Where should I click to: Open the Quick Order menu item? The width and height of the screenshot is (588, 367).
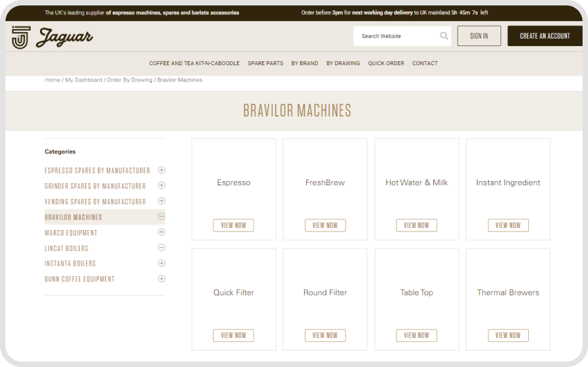(386, 63)
